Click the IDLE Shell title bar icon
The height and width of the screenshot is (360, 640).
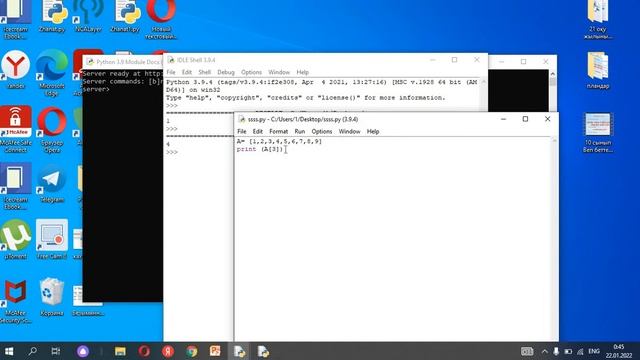(171, 60)
